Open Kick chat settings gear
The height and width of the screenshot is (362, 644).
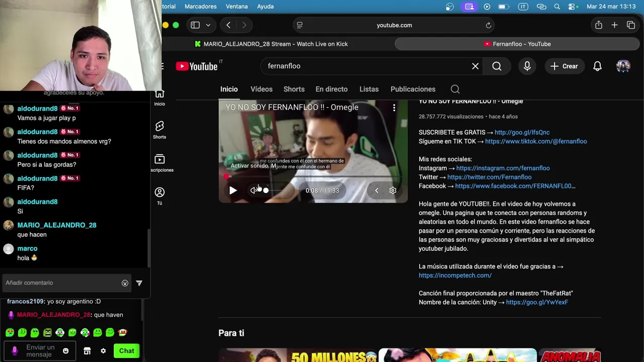click(x=103, y=351)
